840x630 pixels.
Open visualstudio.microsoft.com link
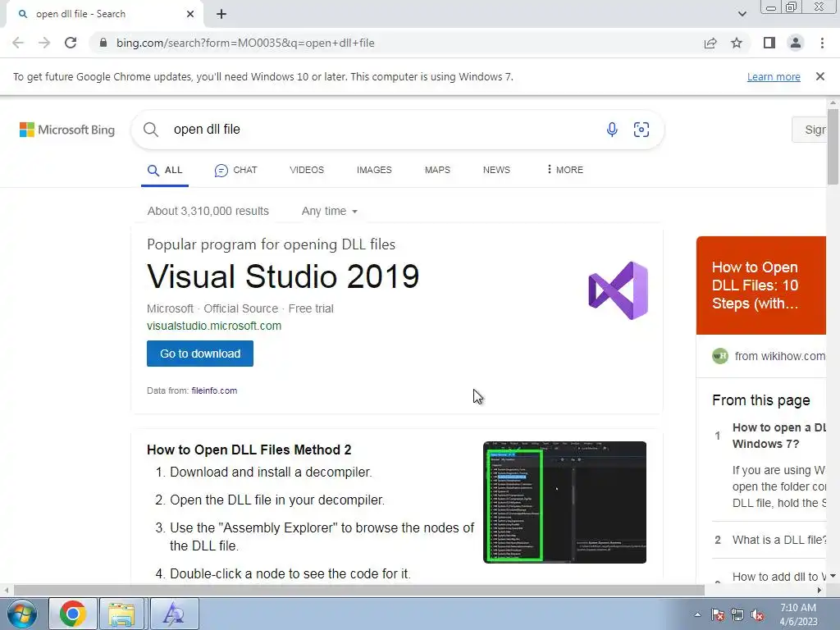tap(214, 326)
